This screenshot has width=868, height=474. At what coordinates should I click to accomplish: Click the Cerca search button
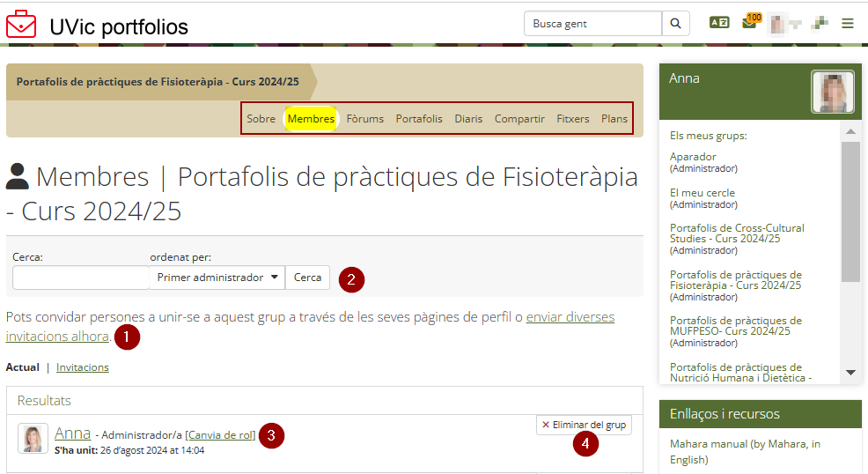point(307,278)
